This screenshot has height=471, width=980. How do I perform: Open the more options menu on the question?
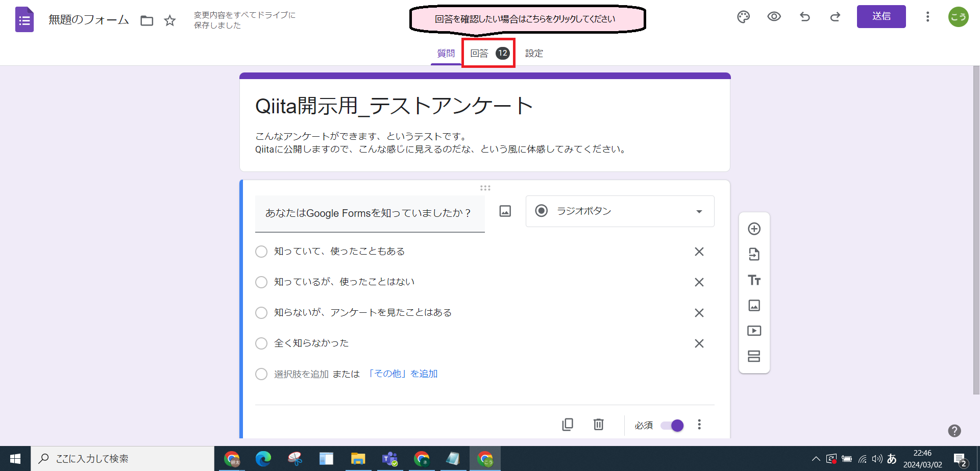699,425
